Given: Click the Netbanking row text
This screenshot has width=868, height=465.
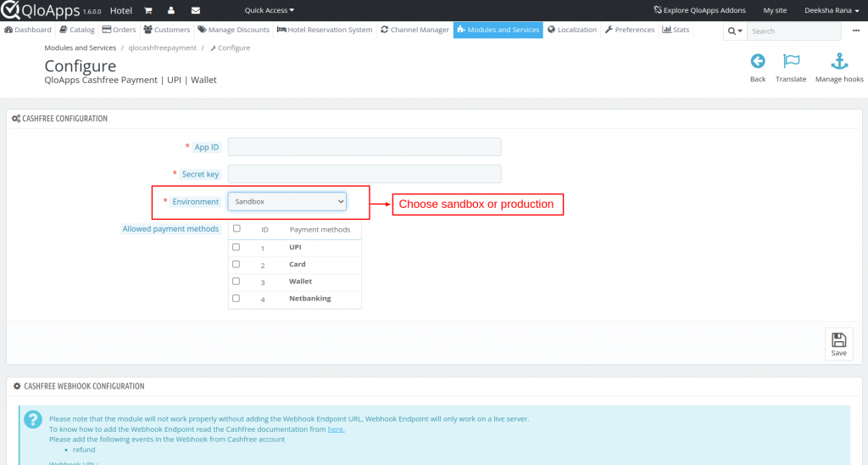Looking at the screenshot, I should pos(310,299).
